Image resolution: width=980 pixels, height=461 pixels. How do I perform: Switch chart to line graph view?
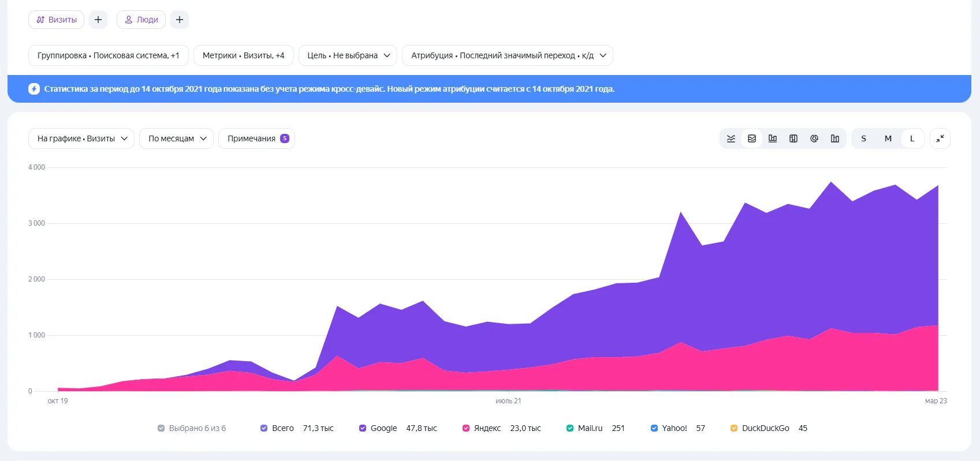[731, 138]
